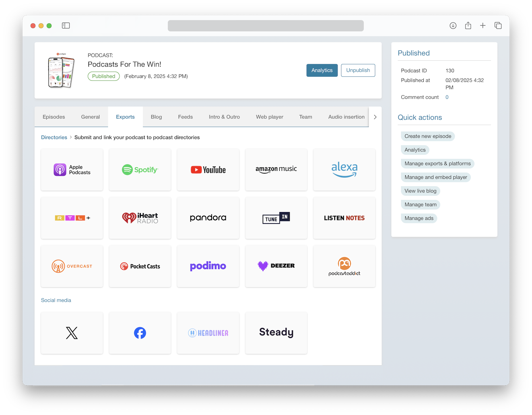Open the Feeds tab
532x415 pixels.
click(x=186, y=117)
